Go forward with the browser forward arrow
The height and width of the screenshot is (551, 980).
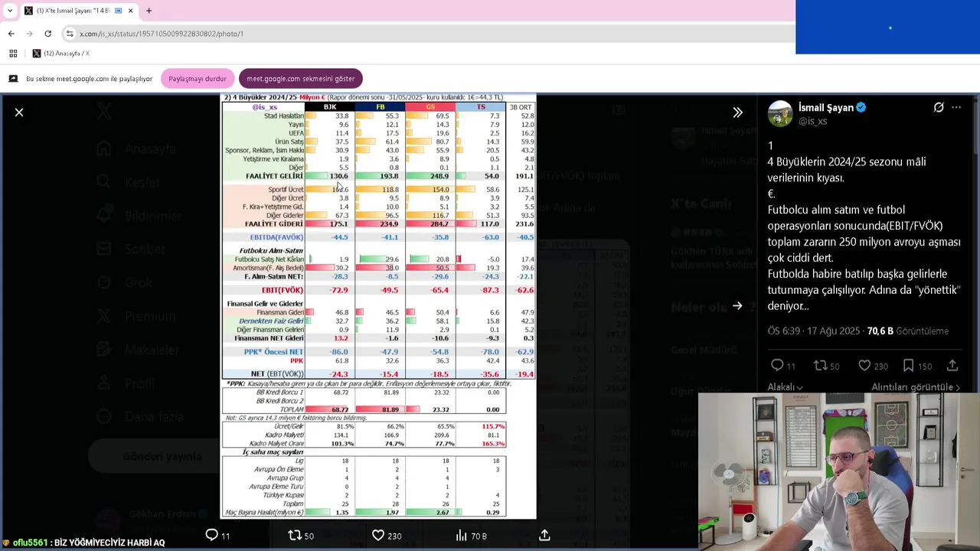click(x=29, y=34)
